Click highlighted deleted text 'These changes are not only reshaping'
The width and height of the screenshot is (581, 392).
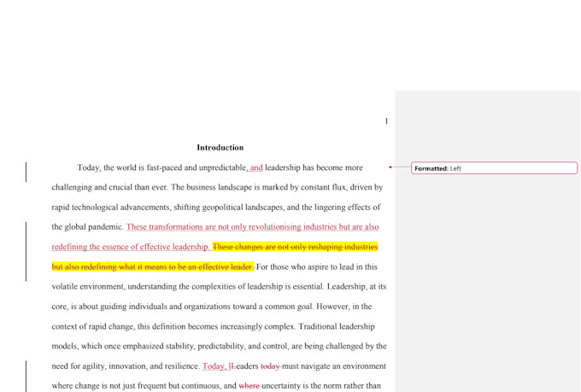[278, 247]
